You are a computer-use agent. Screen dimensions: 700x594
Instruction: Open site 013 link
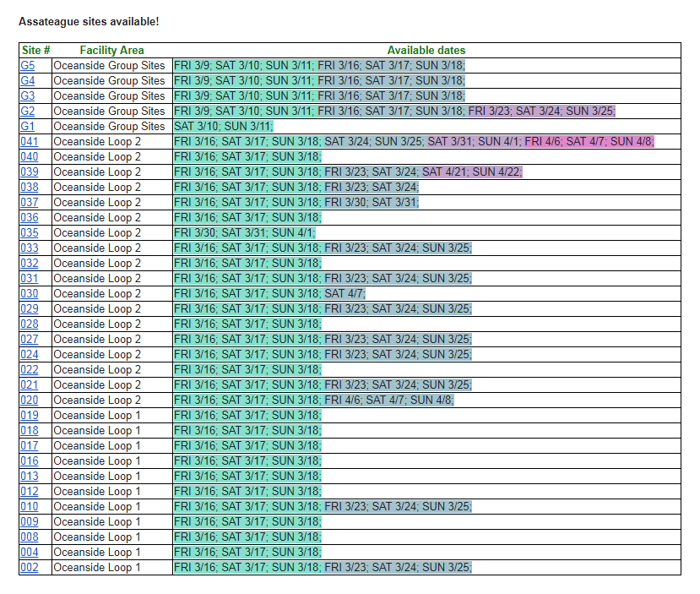(29, 476)
